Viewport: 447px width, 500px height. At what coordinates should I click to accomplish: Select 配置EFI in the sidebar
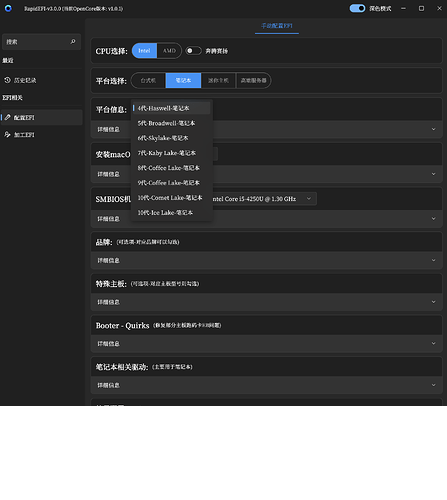[41, 117]
